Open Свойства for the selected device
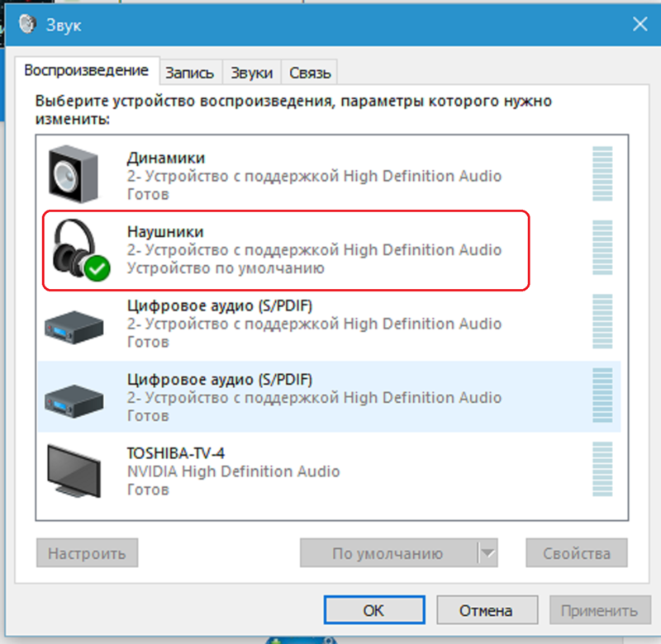Viewport: 661px width, 644px height. tap(577, 553)
